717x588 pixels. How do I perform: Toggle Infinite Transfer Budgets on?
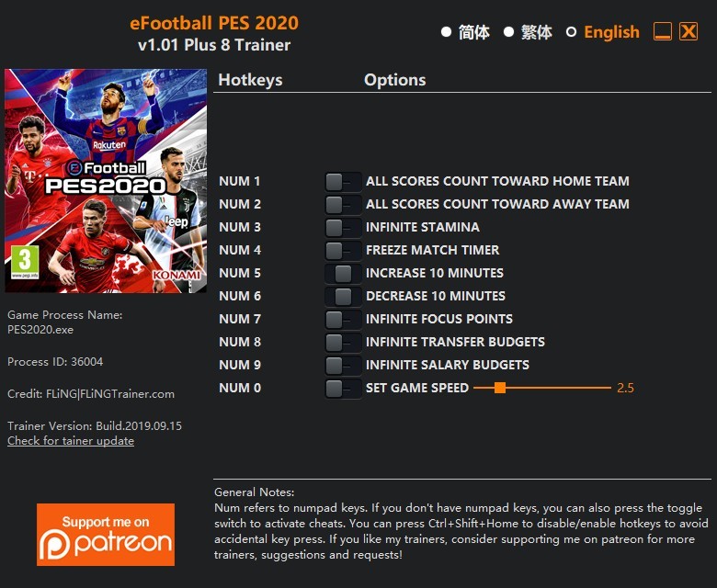pos(343,342)
